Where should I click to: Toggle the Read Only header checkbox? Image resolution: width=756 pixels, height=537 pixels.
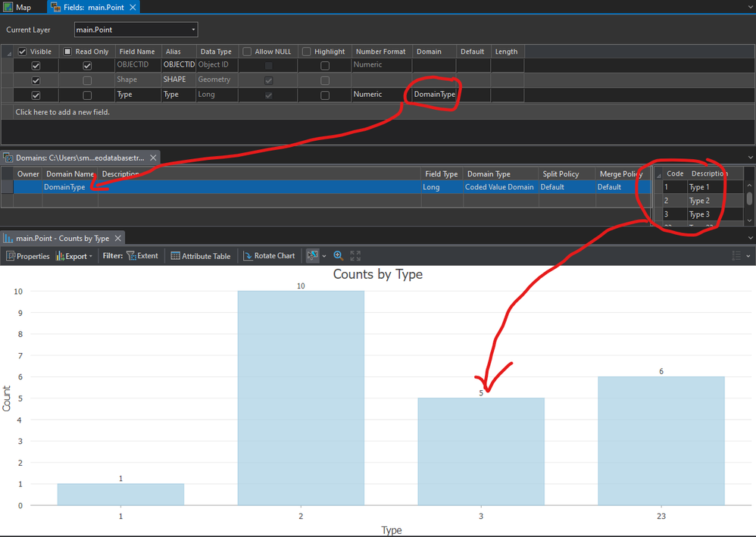coord(67,52)
